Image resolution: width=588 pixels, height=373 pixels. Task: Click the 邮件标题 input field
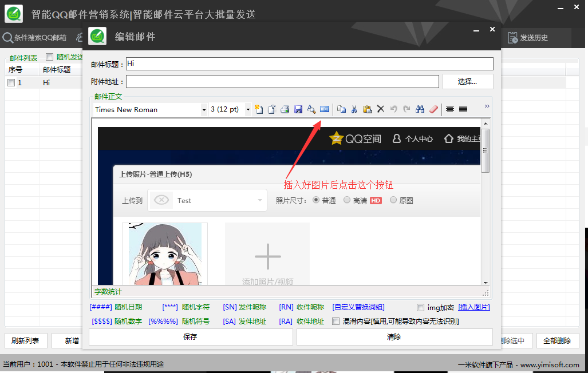pos(309,64)
